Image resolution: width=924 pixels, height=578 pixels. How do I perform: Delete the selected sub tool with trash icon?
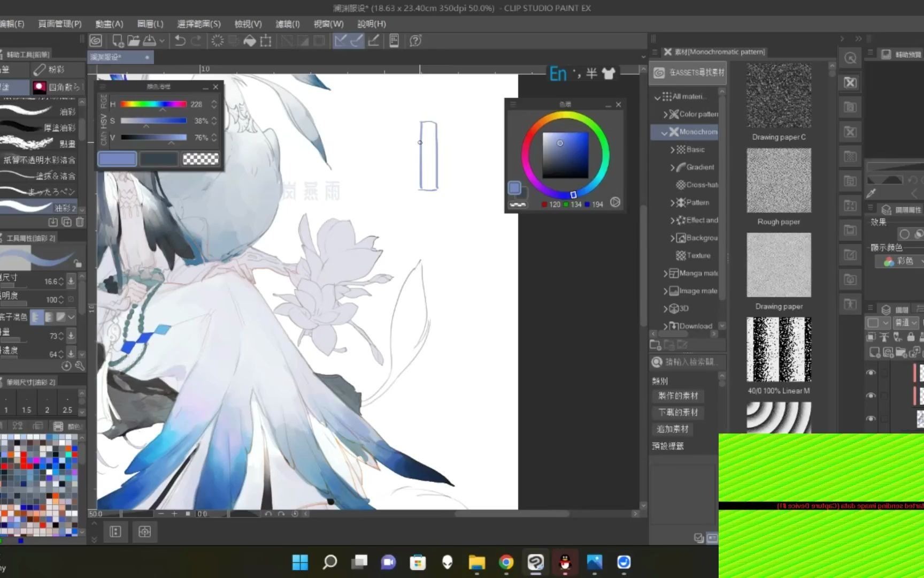click(x=80, y=222)
